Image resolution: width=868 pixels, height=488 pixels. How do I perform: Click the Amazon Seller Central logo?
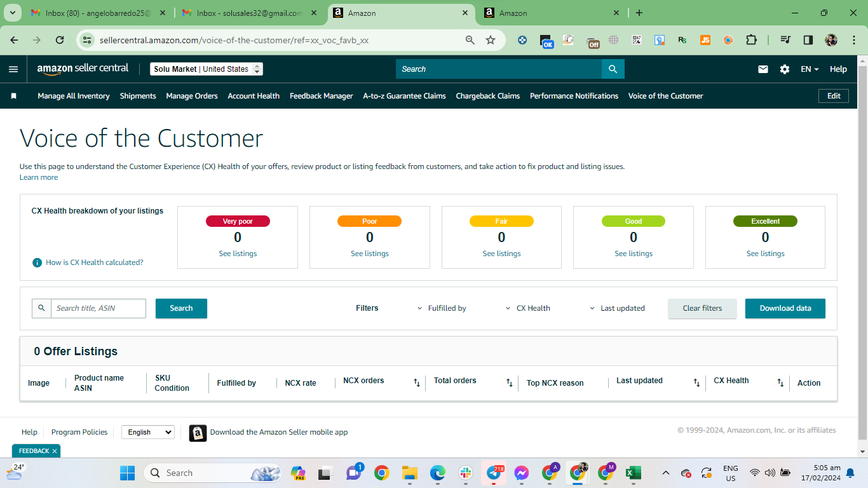[83, 69]
